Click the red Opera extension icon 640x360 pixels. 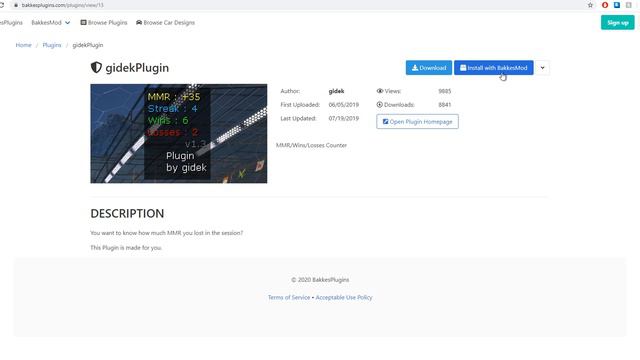click(605, 5)
